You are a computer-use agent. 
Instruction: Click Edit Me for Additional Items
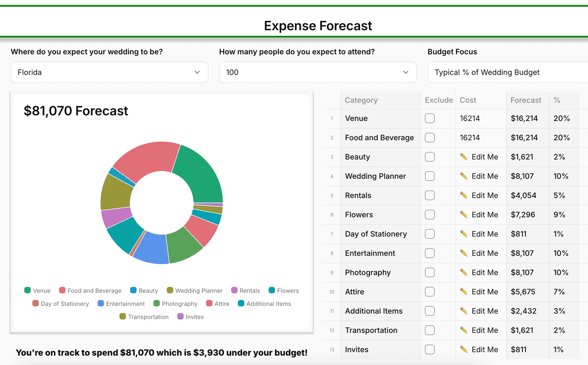click(x=485, y=311)
